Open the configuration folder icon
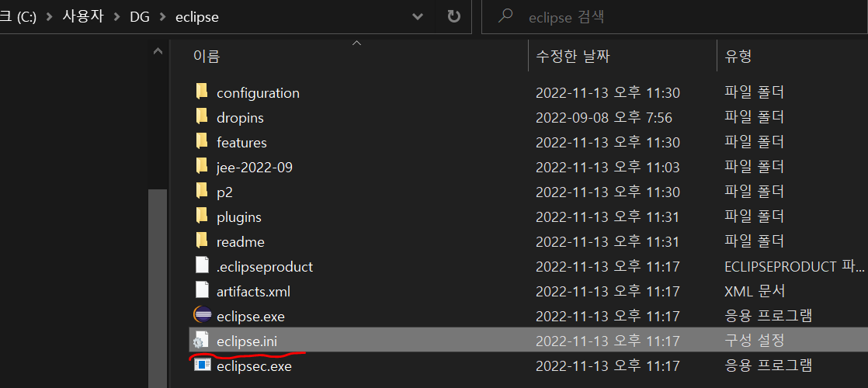 coord(202,92)
